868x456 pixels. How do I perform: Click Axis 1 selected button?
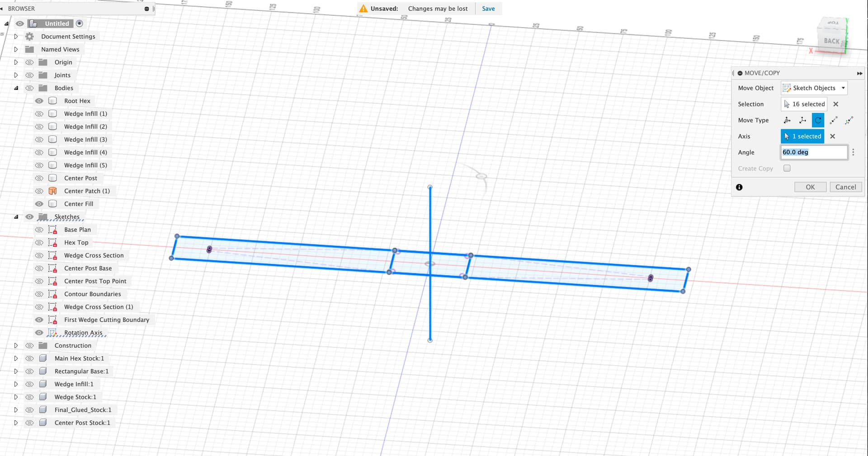(802, 136)
